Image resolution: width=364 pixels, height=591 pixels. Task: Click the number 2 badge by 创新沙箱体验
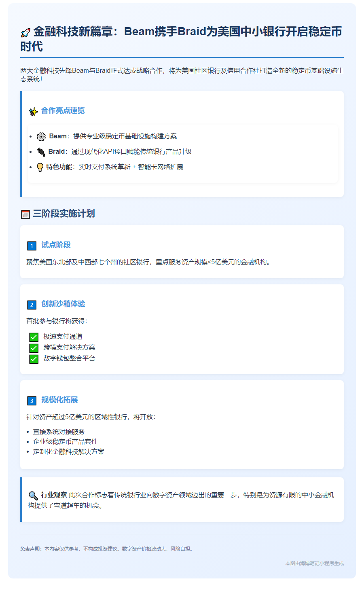coord(32,305)
